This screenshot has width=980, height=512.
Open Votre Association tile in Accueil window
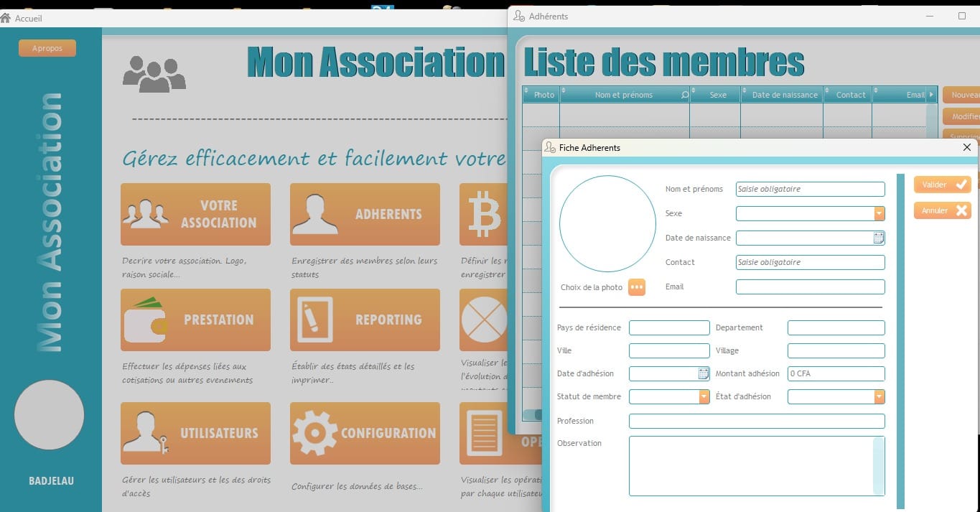(x=195, y=214)
